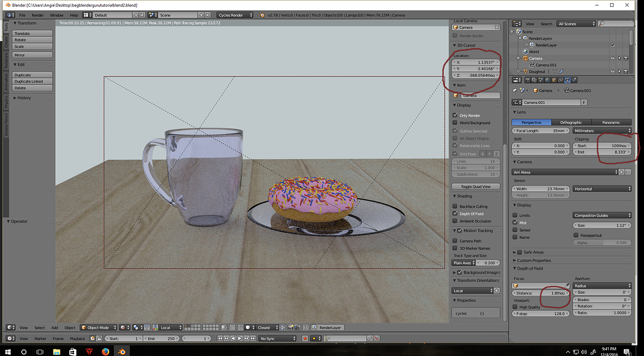Open Windows Start menu

[x=8, y=352]
